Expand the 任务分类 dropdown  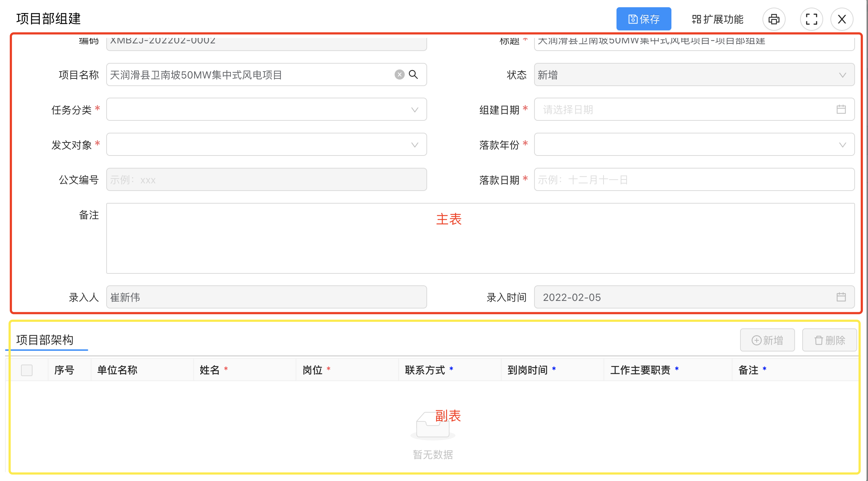pos(266,109)
